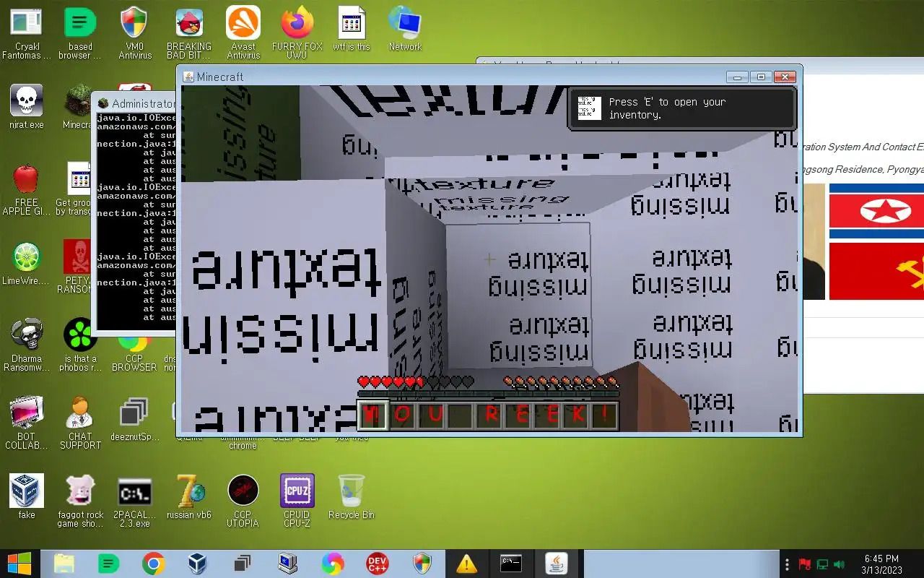The width and height of the screenshot is (924, 578).
Task: Select the 'wtf is this' desktop file
Action: coord(352,29)
